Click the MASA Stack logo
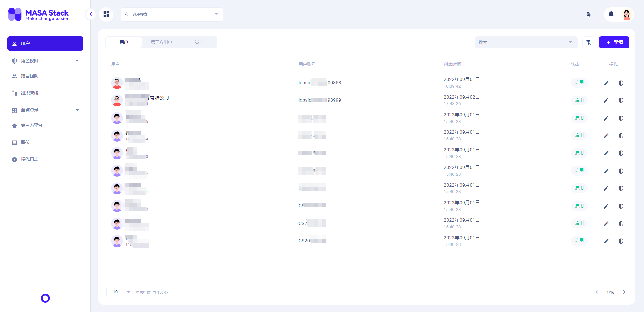 (39, 14)
